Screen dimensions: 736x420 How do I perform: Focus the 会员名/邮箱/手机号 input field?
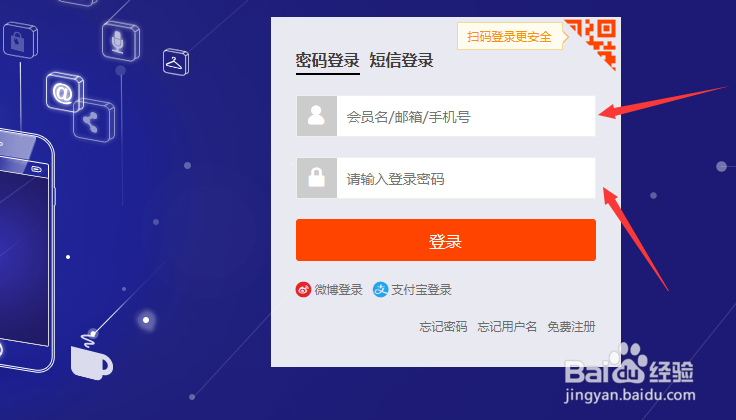pos(466,116)
